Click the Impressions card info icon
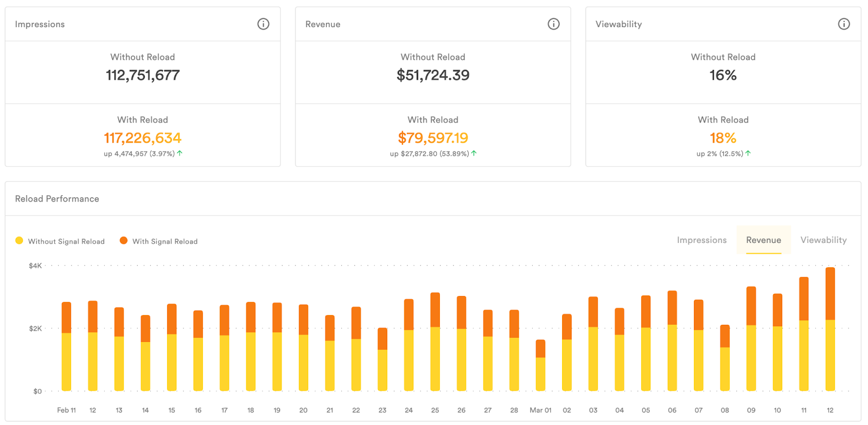This screenshot has height=425, width=868. click(263, 24)
